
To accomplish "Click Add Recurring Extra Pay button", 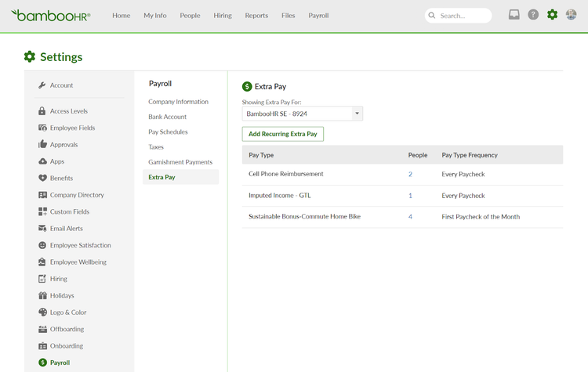I will click(282, 134).
